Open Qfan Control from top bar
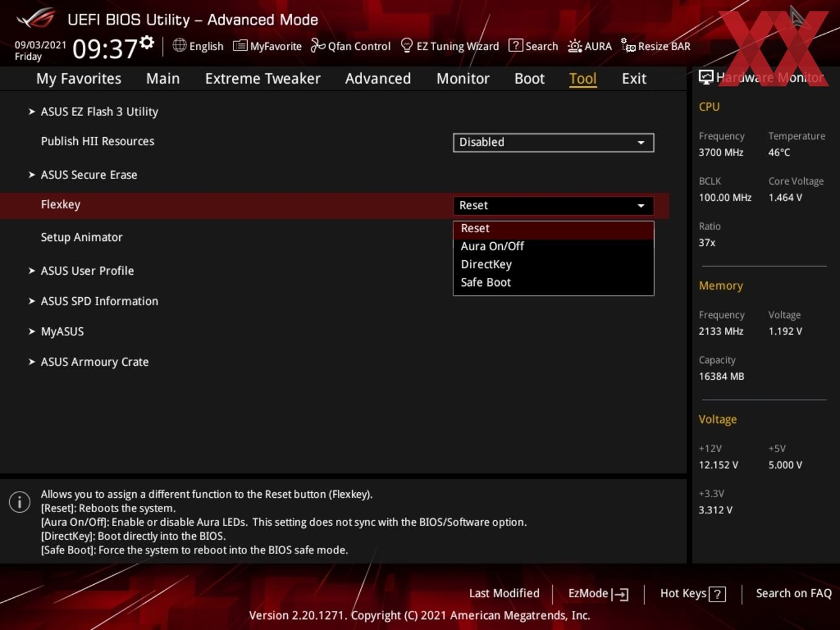Image resolution: width=840 pixels, height=630 pixels. coord(359,46)
